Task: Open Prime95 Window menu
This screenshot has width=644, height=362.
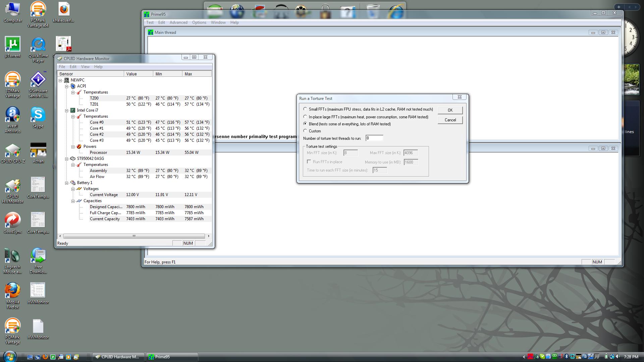Action: click(x=218, y=22)
